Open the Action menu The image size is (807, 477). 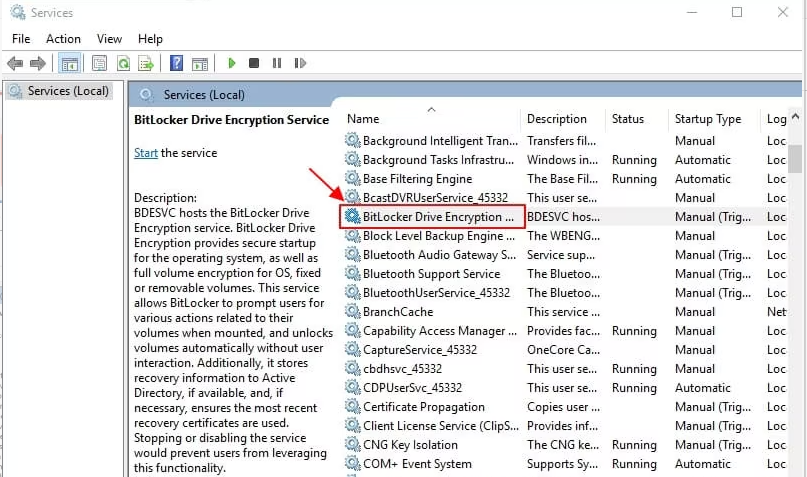tap(63, 39)
